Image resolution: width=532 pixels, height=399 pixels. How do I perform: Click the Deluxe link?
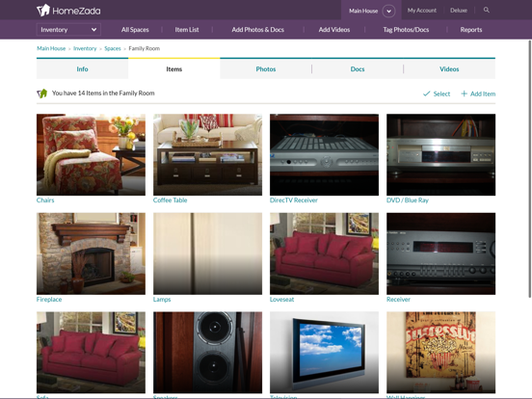(459, 11)
